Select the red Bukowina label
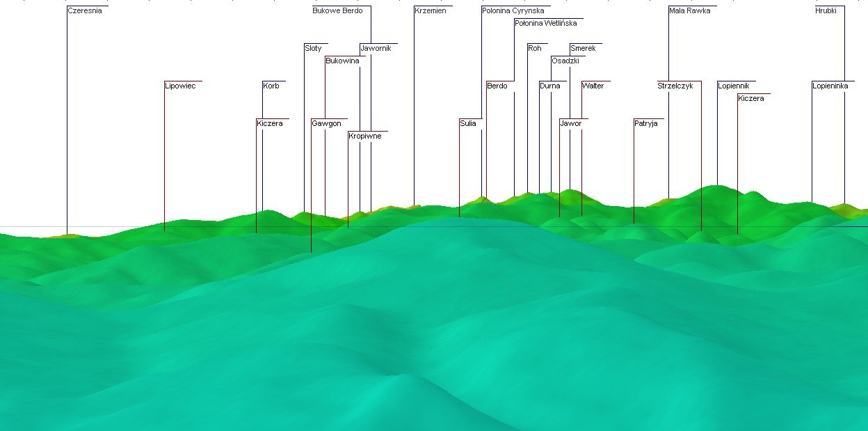The width and height of the screenshot is (868, 431). 343,61
